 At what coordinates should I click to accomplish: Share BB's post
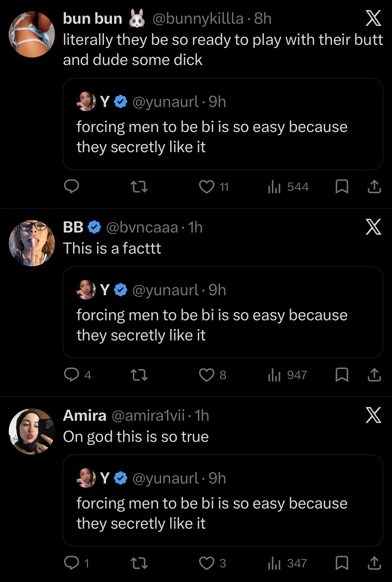(374, 375)
